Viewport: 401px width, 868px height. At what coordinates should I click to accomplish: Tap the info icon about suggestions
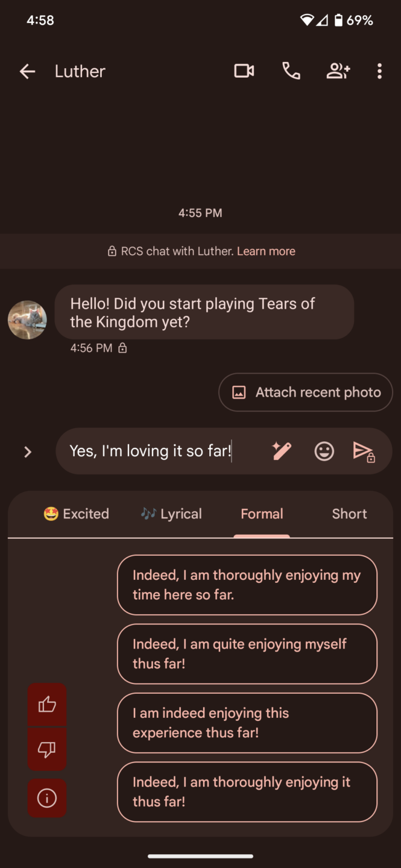[46, 798]
